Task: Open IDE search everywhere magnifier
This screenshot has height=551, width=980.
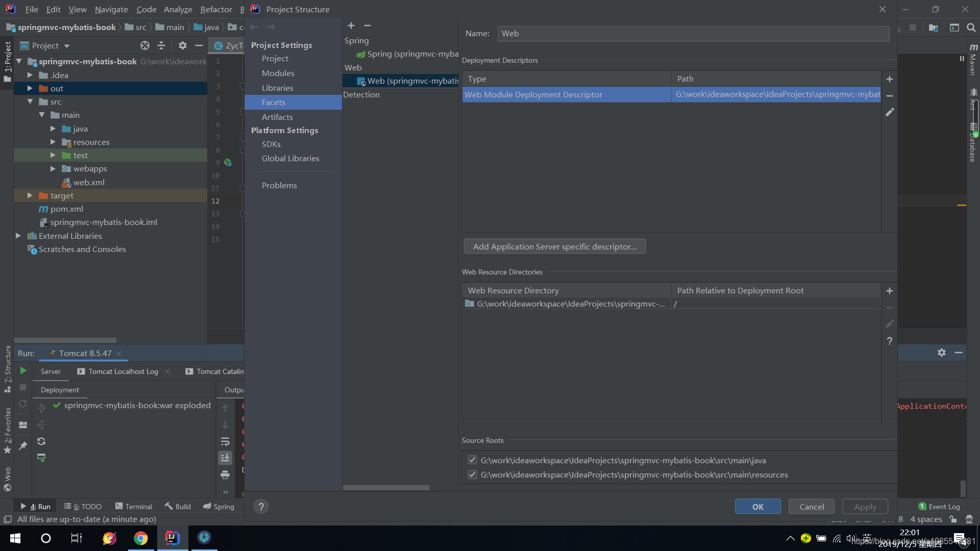Action: (971, 28)
